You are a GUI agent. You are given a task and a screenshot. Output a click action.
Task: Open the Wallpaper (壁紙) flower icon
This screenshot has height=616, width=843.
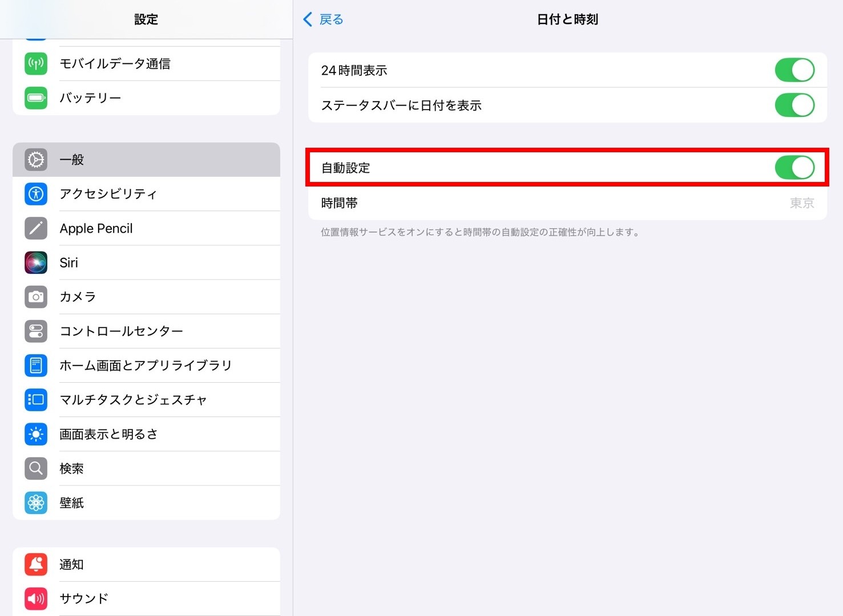[x=36, y=502]
